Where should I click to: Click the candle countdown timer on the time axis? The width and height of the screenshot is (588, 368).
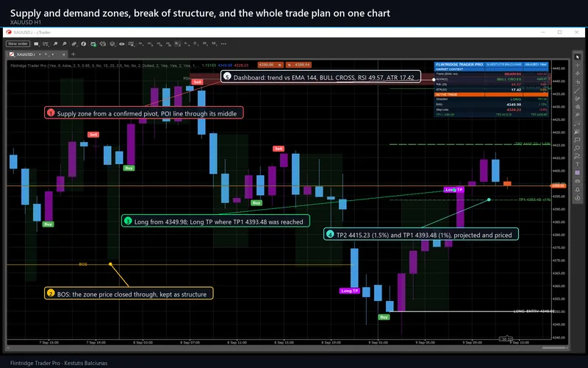(506, 339)
